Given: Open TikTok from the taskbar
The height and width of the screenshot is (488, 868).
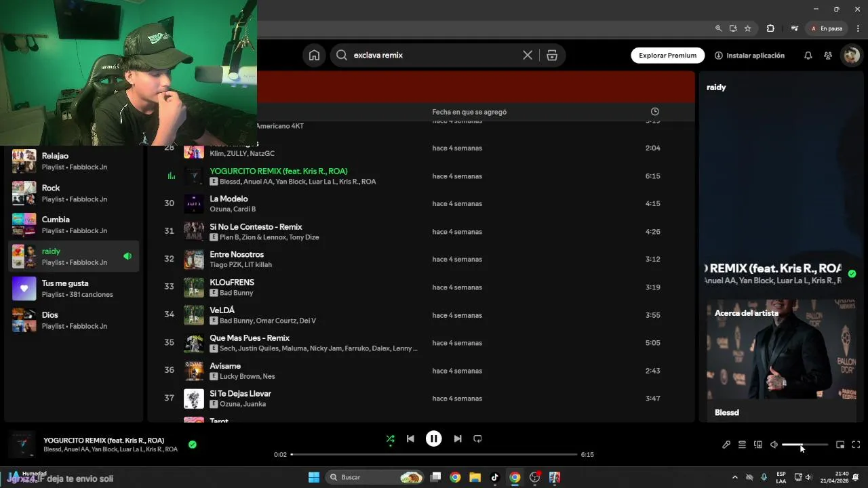Looking at the screenshot, I should (x=495, y=477).
